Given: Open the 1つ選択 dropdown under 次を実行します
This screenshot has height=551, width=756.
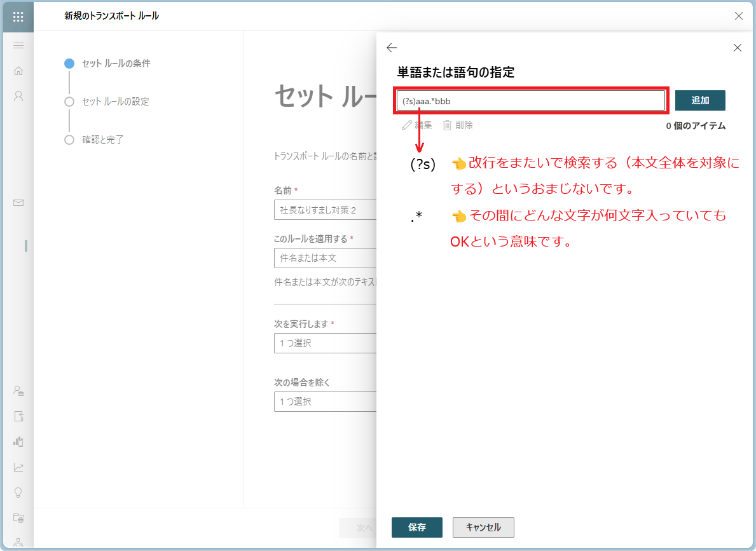Looking at the screenshot, I should tap(325, 343).
